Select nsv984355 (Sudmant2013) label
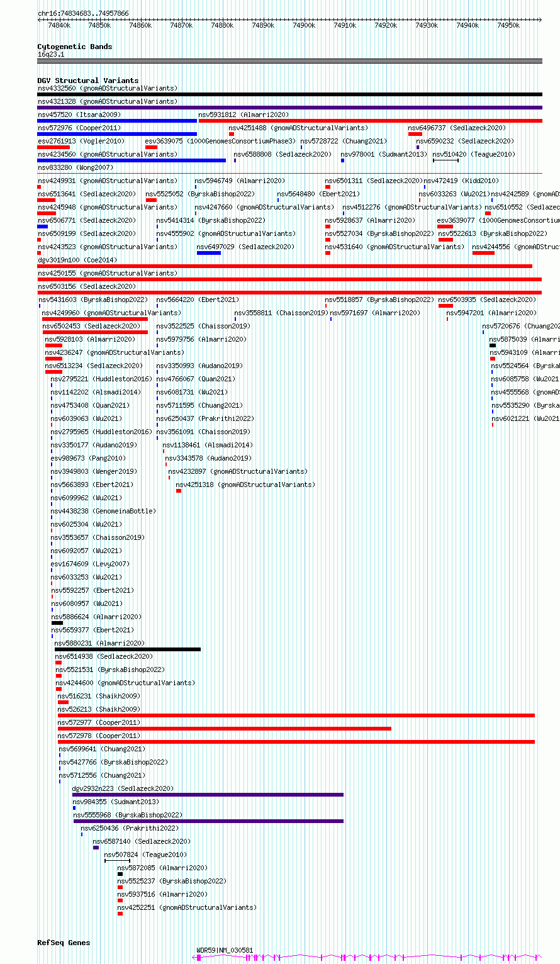Screen dimensions: 560x964 (x=116, y=802)
